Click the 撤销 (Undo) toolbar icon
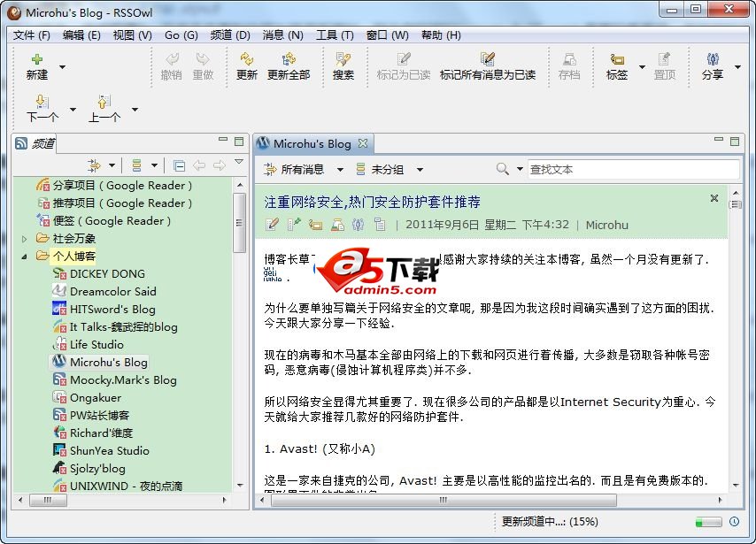 [x=172, y=59]
